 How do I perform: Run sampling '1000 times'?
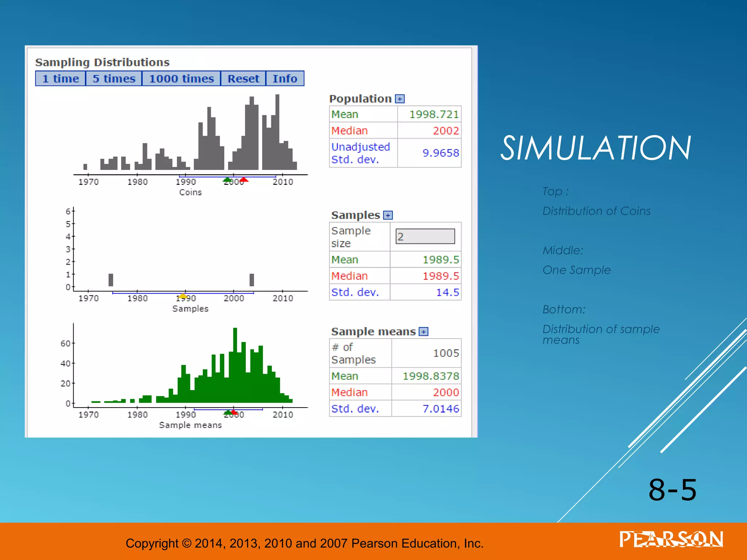(x=181, y=79)
